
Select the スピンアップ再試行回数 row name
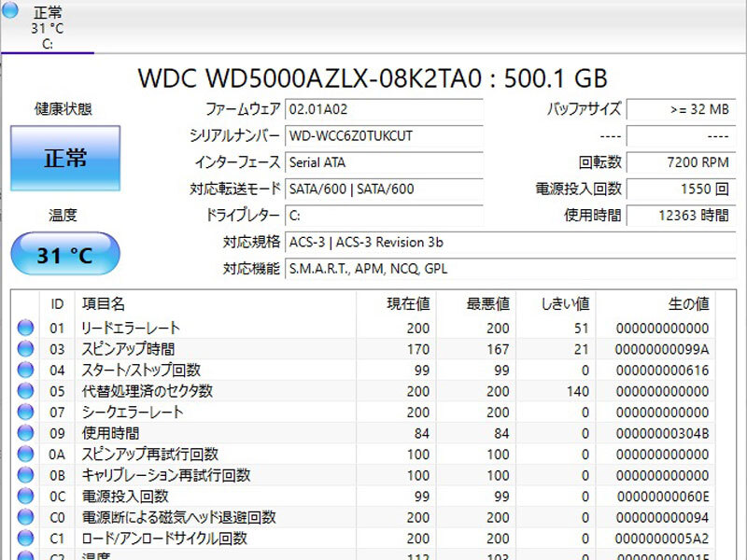coord(149,454)
